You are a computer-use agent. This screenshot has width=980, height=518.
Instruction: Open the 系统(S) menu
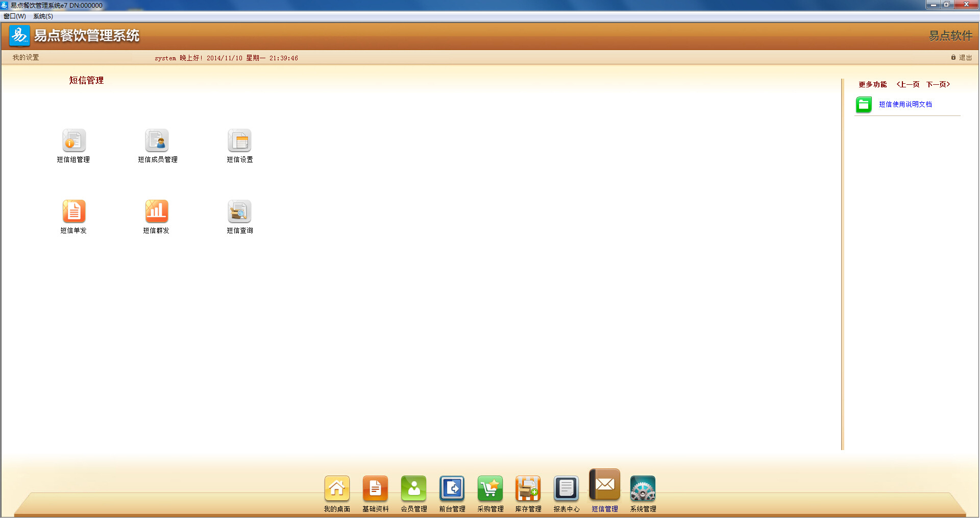[43, 16]
